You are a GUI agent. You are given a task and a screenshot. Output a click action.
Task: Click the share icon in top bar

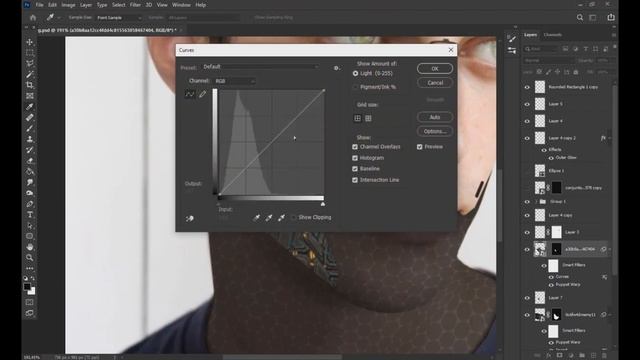click(611, 17)
